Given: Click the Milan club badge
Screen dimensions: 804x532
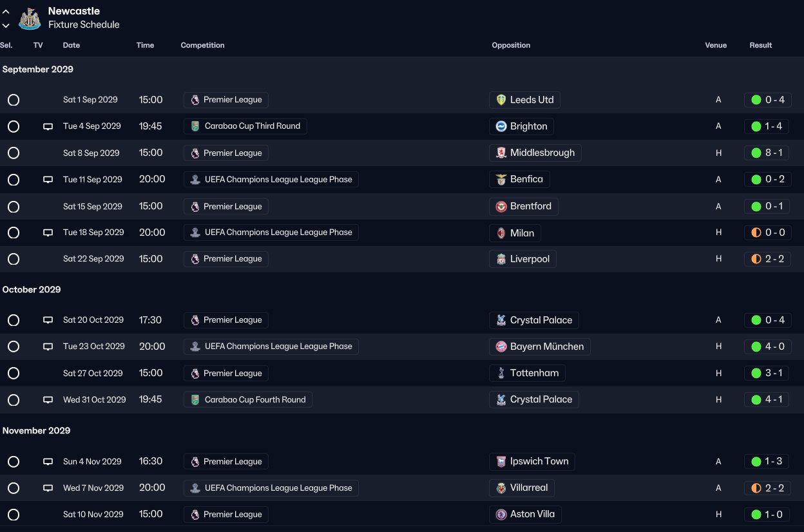Looking at the screenshot, I should [501, 233].
